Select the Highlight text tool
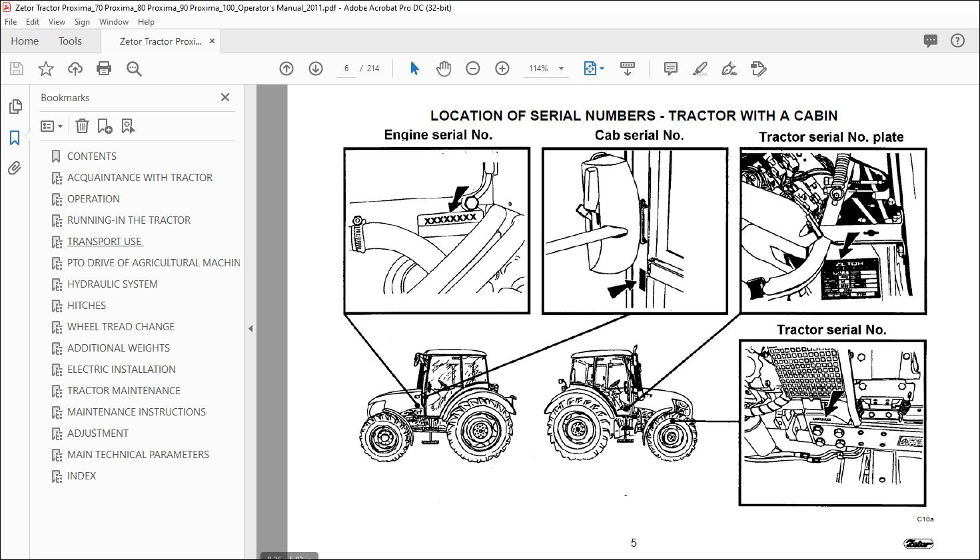Image resolution: width=980 pixels, height=560 pixels. click(700, 69)
